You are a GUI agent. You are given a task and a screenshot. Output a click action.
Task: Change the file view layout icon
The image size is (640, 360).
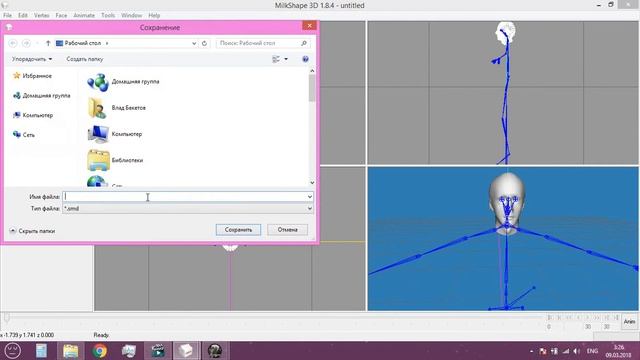pyautogui.click(x=276, y=59)
